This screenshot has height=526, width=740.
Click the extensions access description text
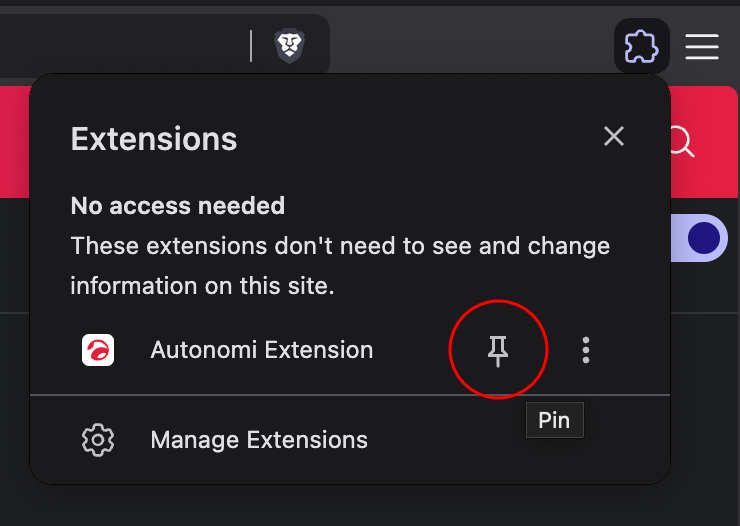pos(340,265)
